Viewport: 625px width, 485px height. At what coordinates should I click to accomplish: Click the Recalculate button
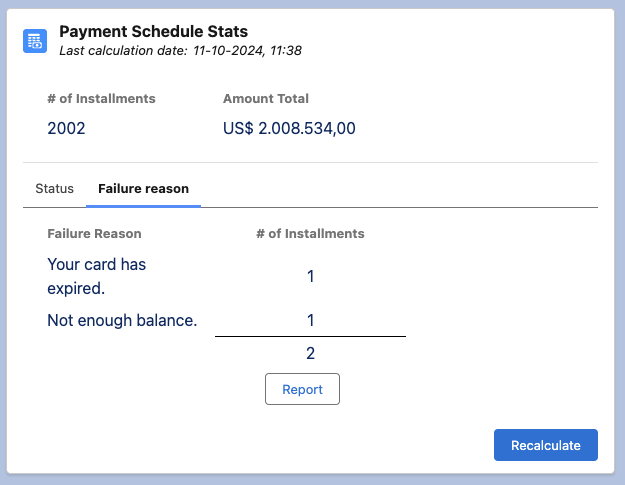pyautogui.click(x=545, y=445)
